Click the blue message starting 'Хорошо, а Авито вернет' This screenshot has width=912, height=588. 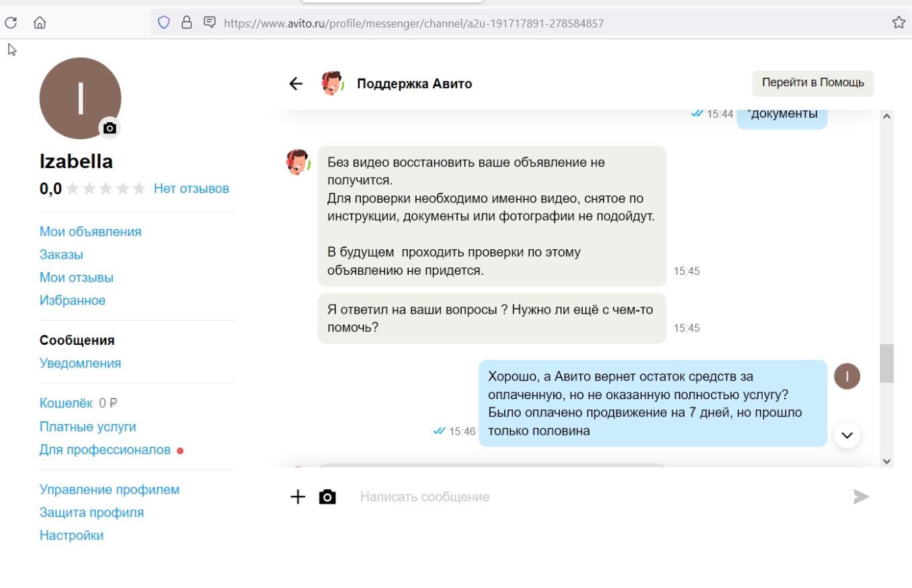tap(653, 403)
